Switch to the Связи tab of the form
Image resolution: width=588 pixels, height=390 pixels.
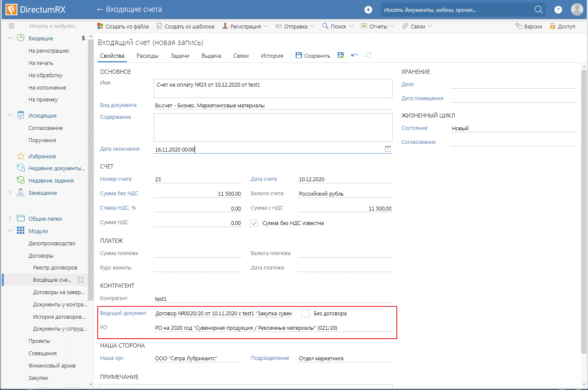[x=241, y=56]
